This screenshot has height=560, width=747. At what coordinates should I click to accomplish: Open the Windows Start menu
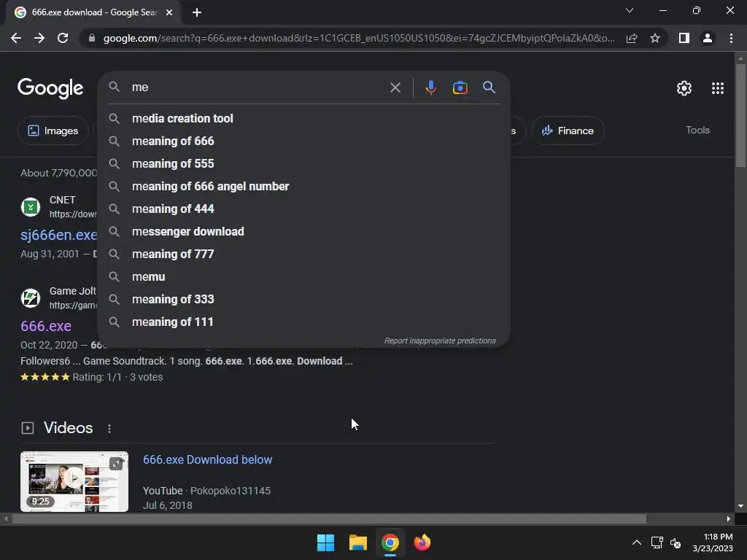pos(326,542)
